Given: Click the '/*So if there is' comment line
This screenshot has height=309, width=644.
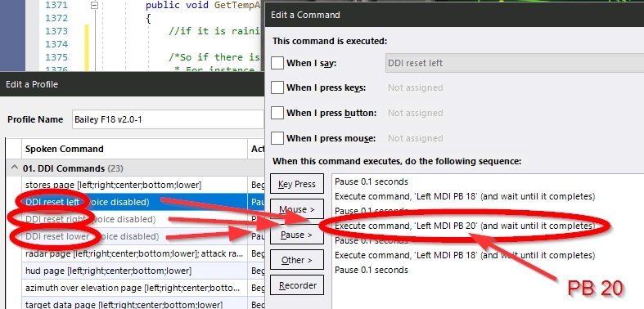Looking at the screenshot, I should [214, 57].
